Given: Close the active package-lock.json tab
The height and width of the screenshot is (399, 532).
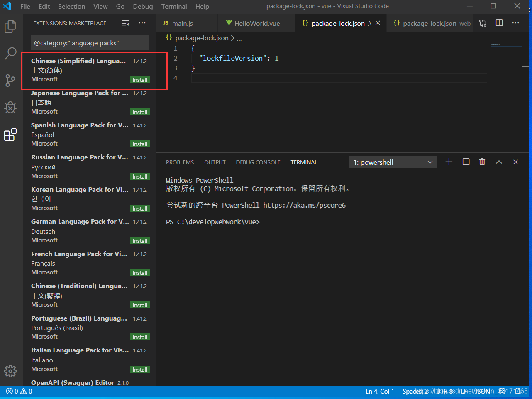Looking at the screenshot, I should pyautogui.click(x=378, y=23).
